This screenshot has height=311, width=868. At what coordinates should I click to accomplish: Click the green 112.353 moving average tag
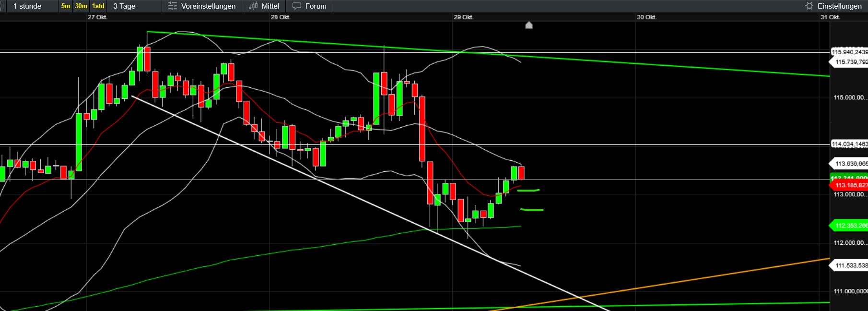click(849, 226)
